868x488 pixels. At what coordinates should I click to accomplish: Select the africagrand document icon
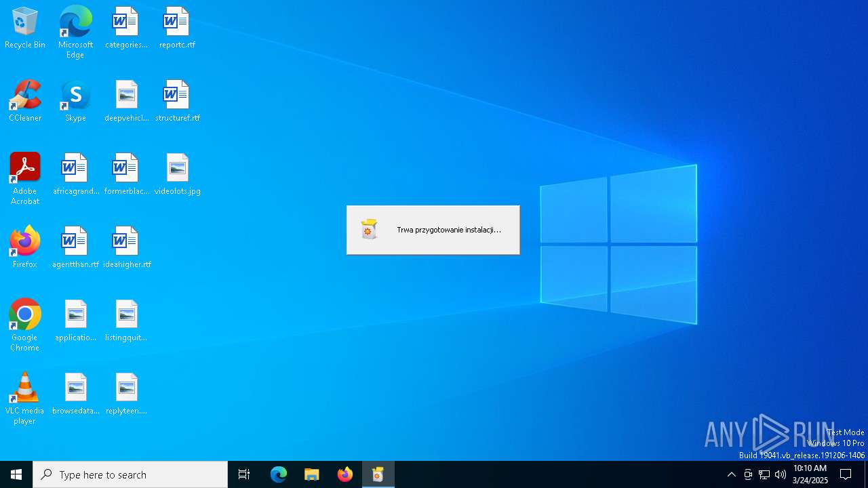pyautogui.click(x=75, y=174)
